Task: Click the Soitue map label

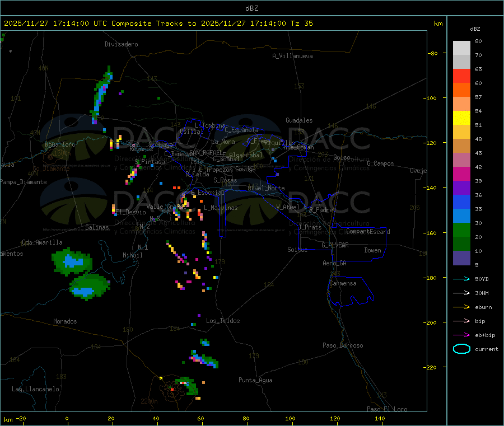Action: [x=297, y=250]
